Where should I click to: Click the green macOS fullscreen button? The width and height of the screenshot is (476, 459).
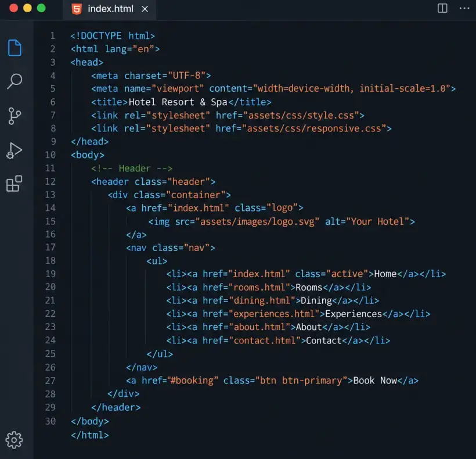point(41,8)
